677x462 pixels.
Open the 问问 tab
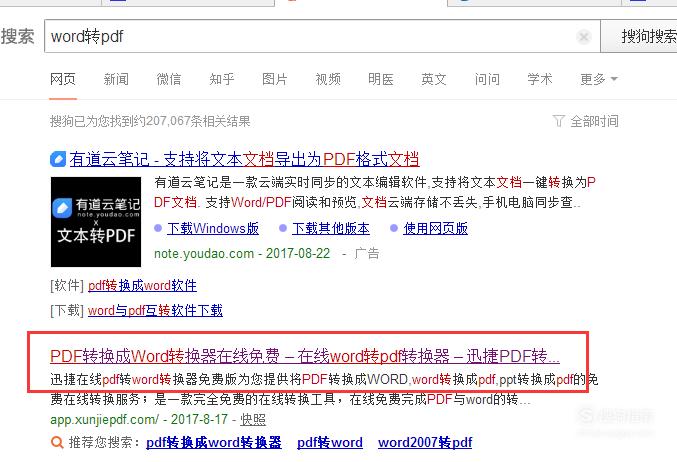487,79
